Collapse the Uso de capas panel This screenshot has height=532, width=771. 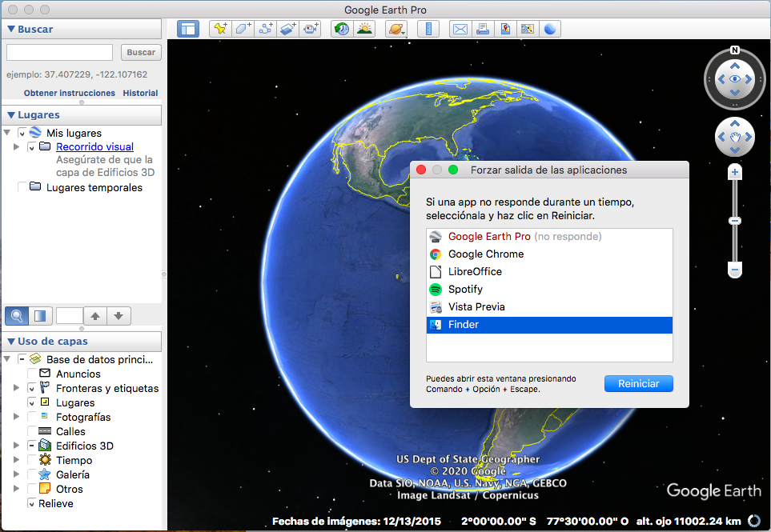pos(11,342)
